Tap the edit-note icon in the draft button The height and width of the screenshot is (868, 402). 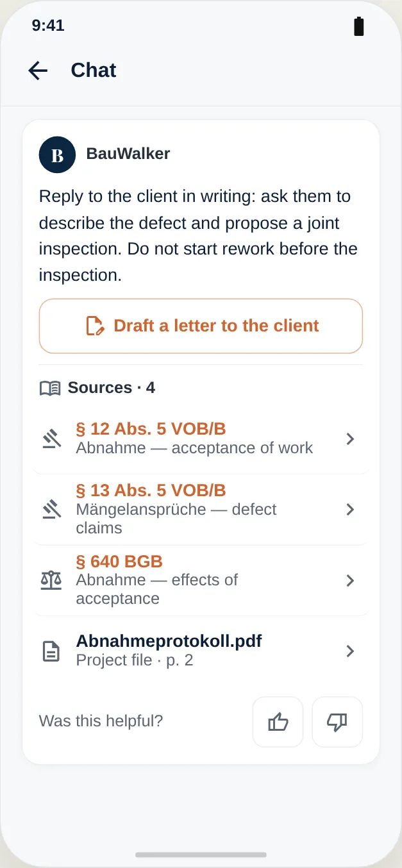95,326
